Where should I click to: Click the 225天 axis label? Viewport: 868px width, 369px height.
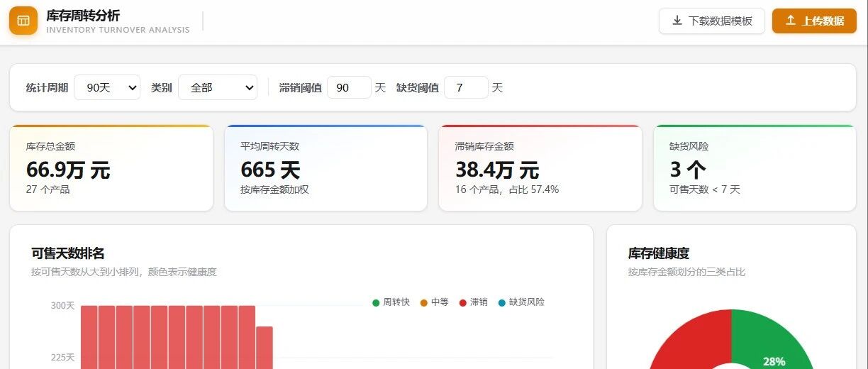62,357
